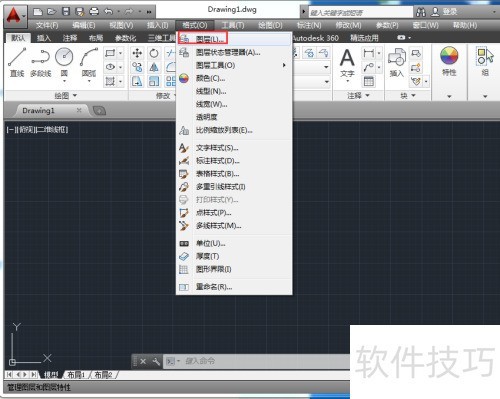Open the File (文件) menu

[47, 25]
